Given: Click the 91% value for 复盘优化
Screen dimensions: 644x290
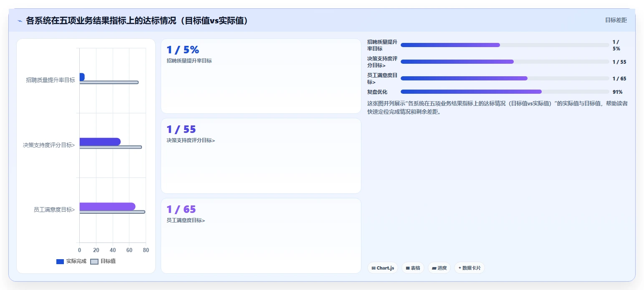Looking at the screenshot, I should pyautogui.click(x=618, y=92).
